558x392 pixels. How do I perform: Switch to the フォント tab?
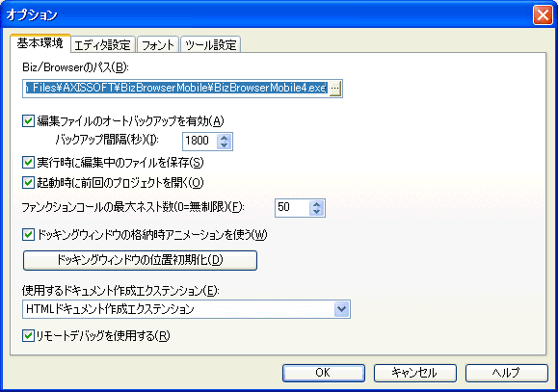pos(158,45)
